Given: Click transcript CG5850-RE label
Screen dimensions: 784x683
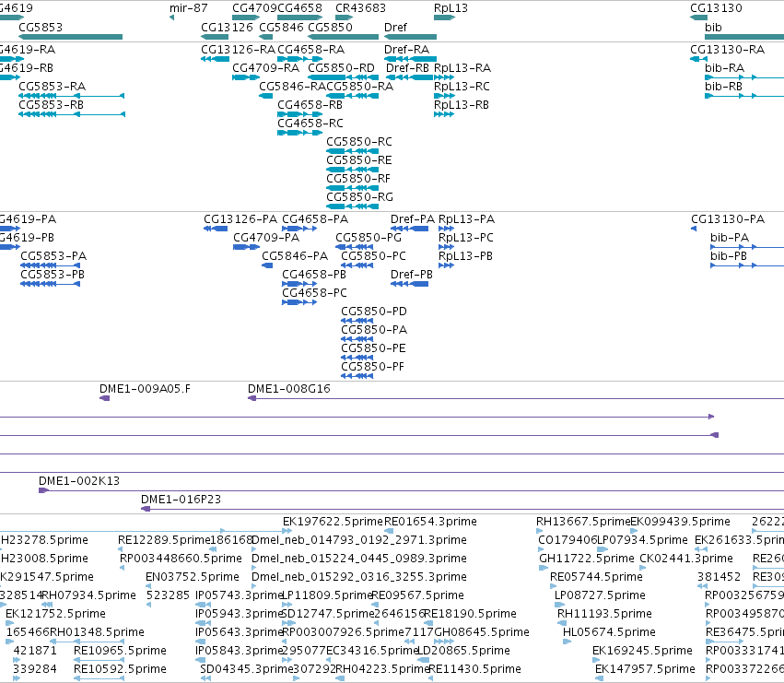Looking at the screenshot, I should [x=359, y=160].
